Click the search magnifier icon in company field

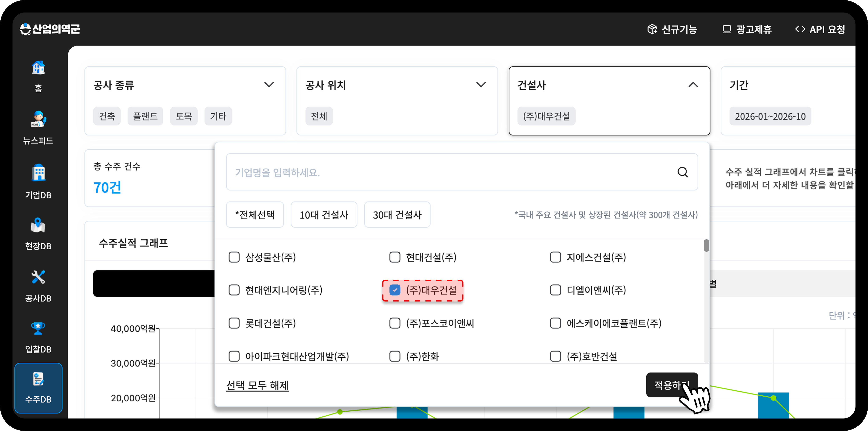(x=683, y=172)
